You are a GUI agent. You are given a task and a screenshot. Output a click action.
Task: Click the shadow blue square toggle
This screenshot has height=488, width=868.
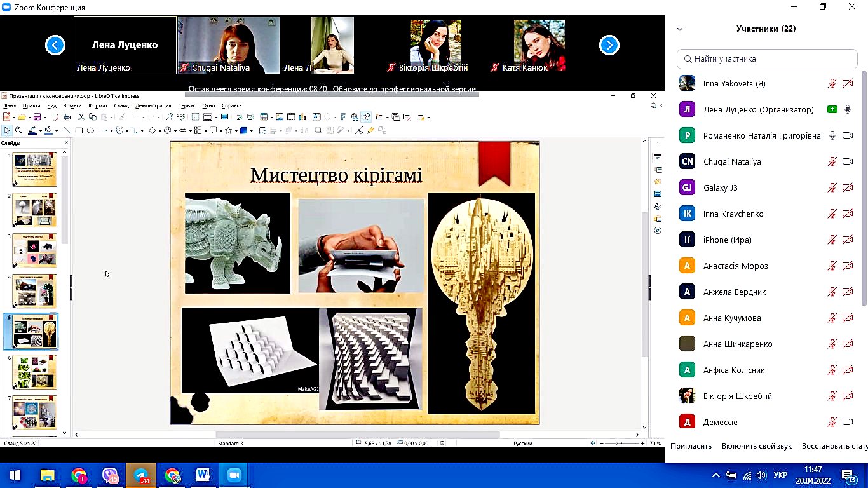tap(244, 131)
